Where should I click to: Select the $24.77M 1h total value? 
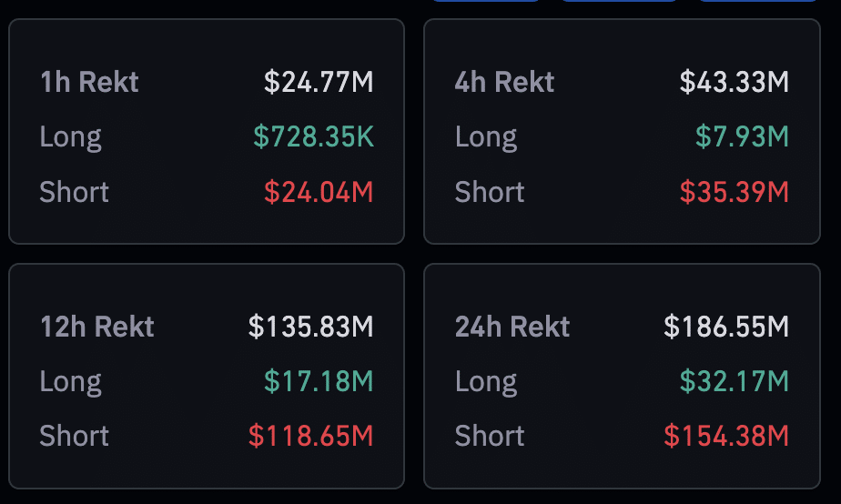(319, 82)
